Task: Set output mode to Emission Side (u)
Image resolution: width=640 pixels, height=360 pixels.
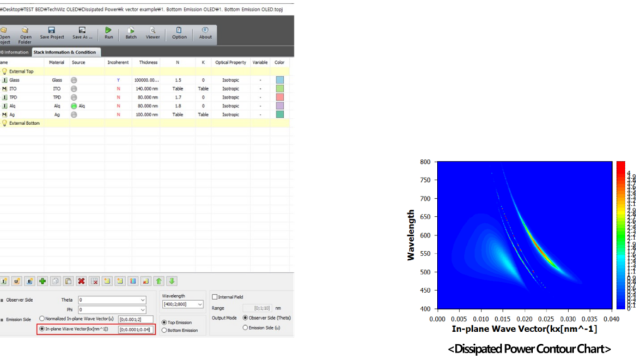Action: click(x=245, y=328)
